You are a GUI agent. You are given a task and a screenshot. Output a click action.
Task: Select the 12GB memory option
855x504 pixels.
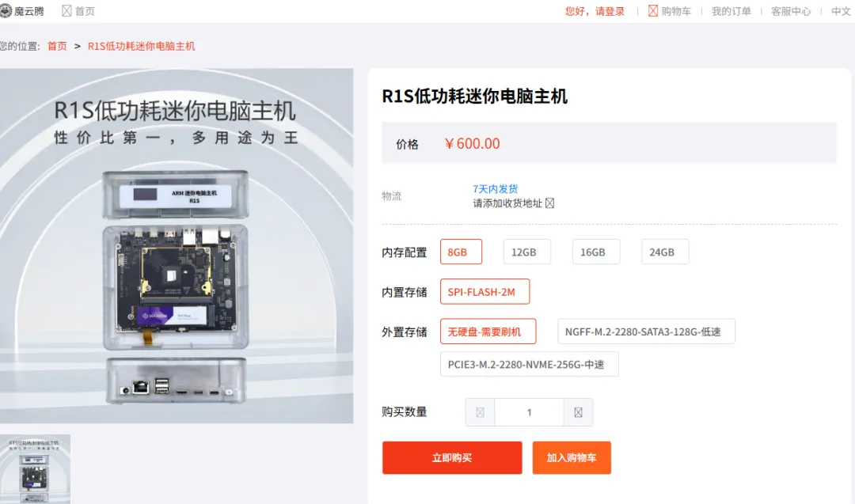click(526, 252)
